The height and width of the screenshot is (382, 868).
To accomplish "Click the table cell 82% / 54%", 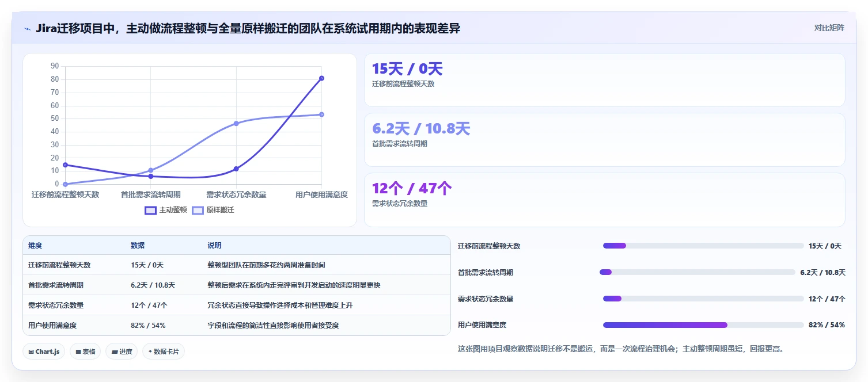I will (148, 326).
